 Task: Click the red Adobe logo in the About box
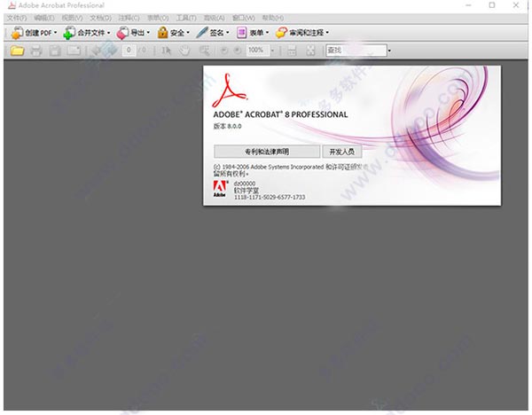pos(220,189)
